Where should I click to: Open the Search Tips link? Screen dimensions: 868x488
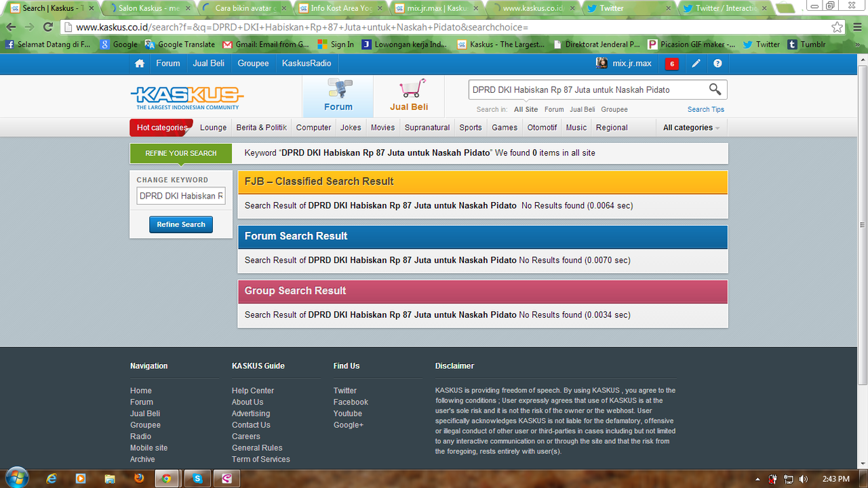tap(706, 109)
